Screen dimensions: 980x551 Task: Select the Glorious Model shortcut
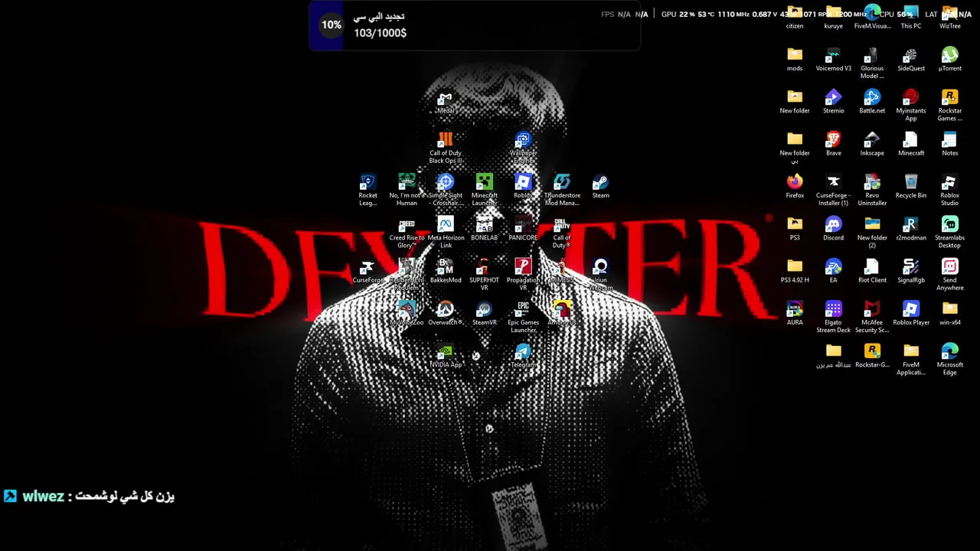pyautogui.click(x=872, y=63)
